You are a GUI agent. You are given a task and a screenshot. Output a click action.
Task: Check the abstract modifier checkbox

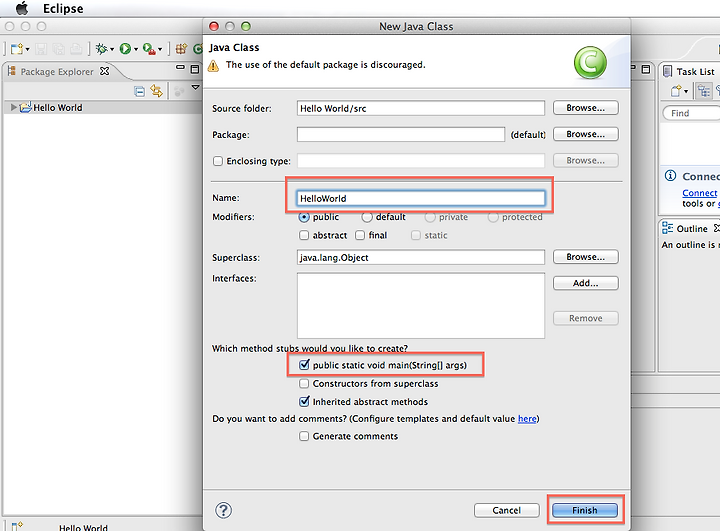[x=304, y=235]
